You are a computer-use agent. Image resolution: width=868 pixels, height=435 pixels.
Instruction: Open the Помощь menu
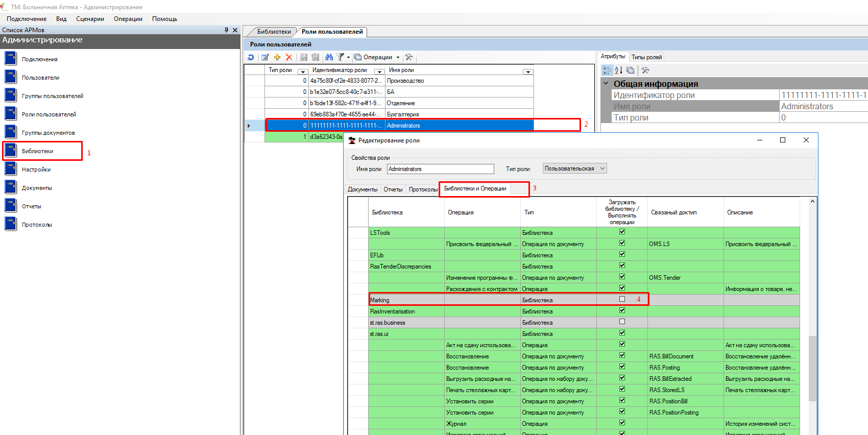click(164, 19)
